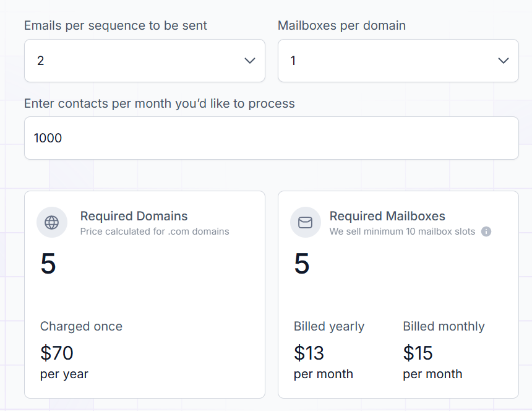Click the "Emails per sequence to be sent" label
Viewport: 532px width, 411px height.
116,25
